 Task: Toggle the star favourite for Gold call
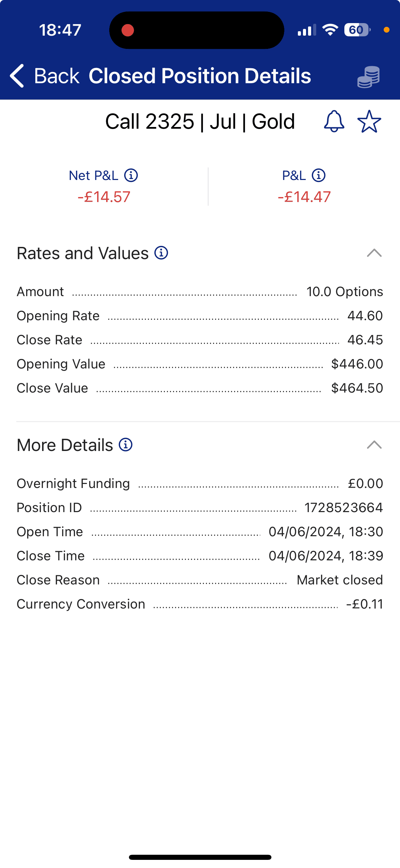[369, 121]
